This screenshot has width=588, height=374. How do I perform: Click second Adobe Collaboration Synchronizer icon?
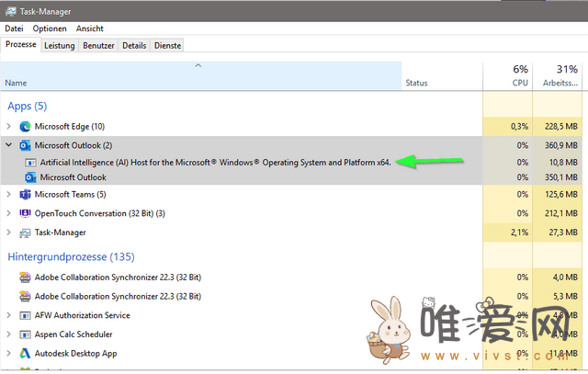coord(25,296)
